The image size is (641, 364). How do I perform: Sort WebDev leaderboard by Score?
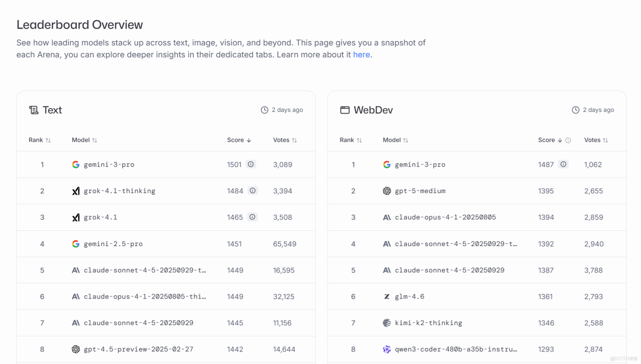coord(550,140)
